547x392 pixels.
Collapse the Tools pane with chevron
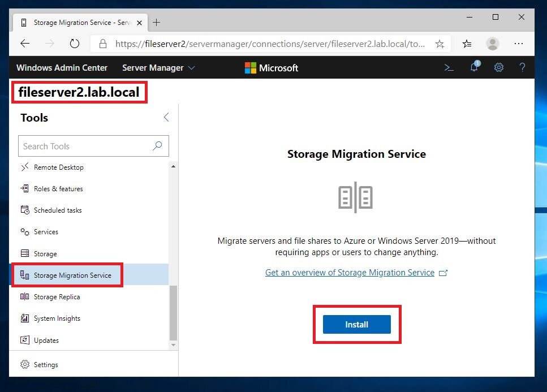point(166,117)
